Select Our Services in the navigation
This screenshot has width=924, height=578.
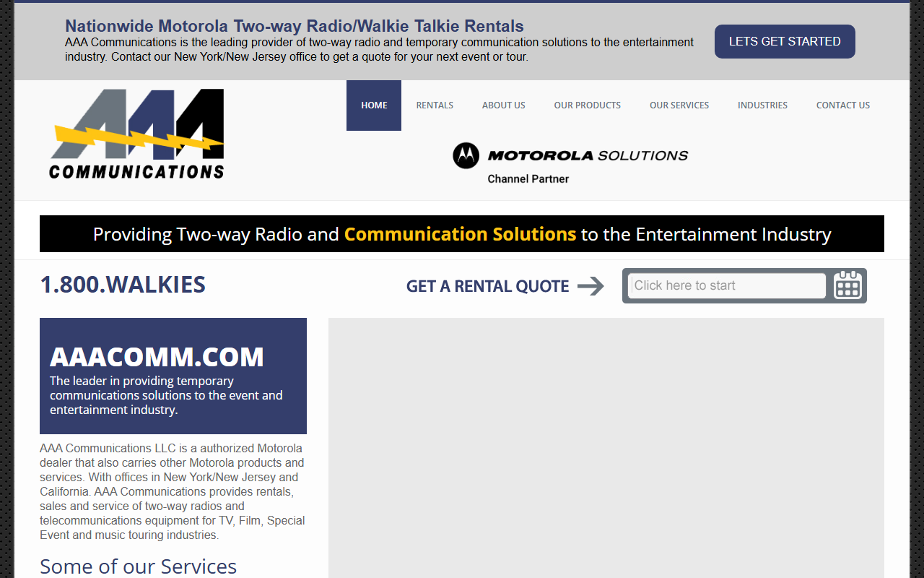pyautogui.click(x=679, y=105)
